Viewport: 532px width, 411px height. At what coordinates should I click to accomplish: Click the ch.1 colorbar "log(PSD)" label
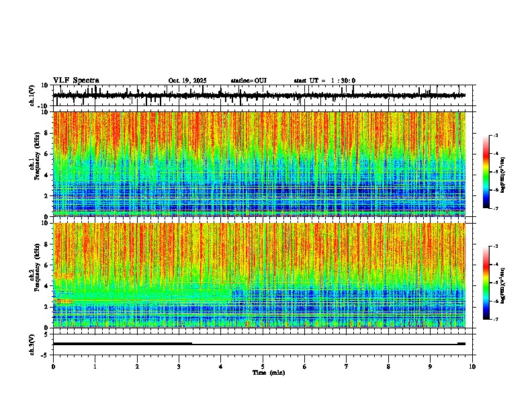[502, 175]
